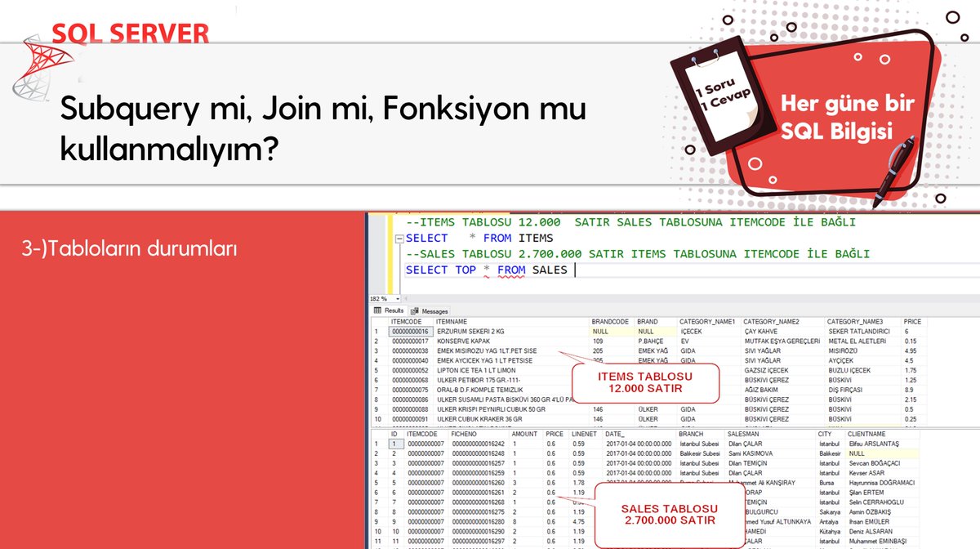The width and height of the screenshot is (980, 549).
Task: Click the GAZSIZ İÇECEK cell
Action: coord(768,370)
